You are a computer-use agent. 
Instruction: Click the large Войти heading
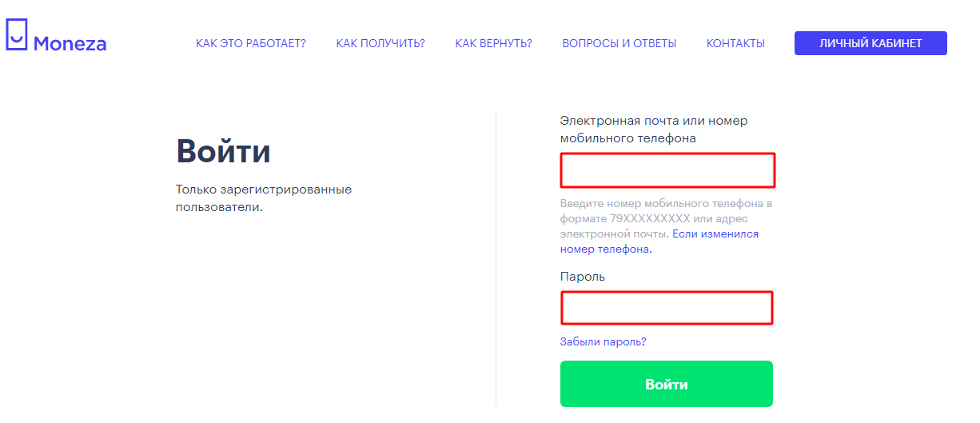point(224,151)
